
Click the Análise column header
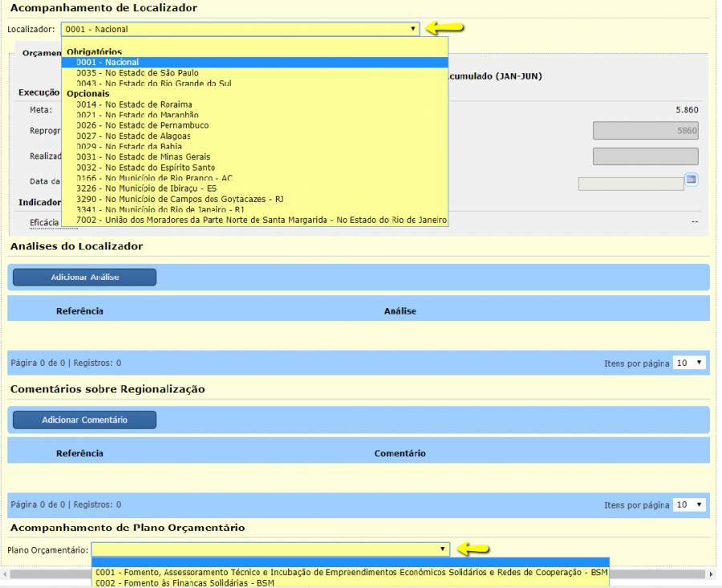point(400,311)
